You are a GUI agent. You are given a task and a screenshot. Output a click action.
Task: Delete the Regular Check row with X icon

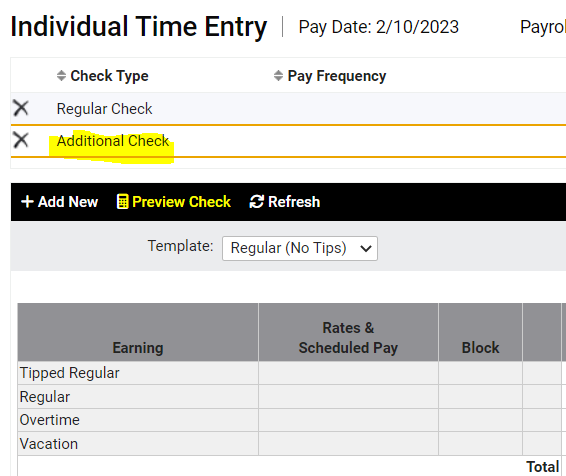(21, 108)
